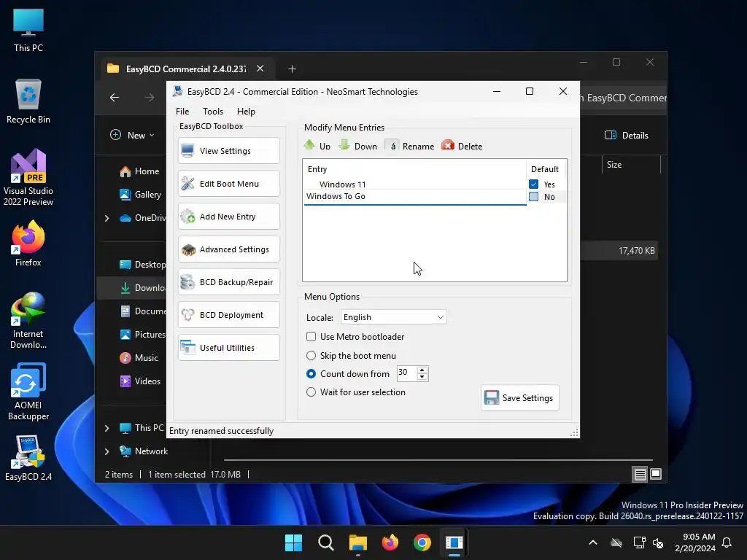
Task: Open the Help menu
Action: pyautogui.click(x=247, y=112)
